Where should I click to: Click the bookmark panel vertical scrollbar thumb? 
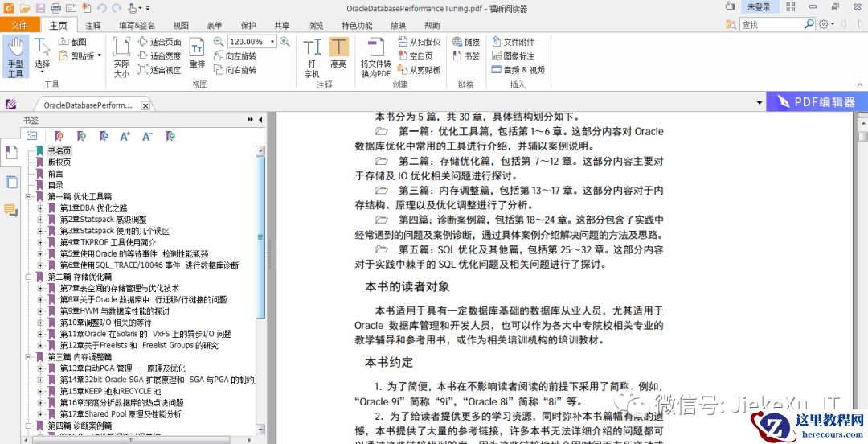coord(260,237)
